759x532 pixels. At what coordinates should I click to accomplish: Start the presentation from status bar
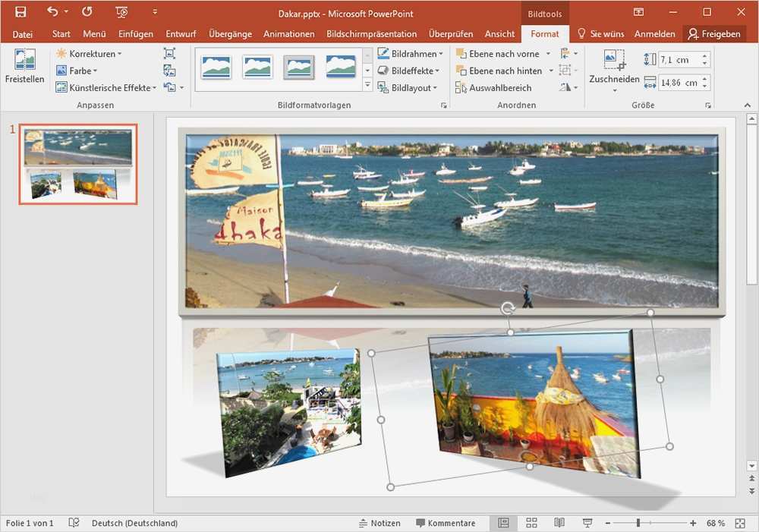tap(587, 523)
